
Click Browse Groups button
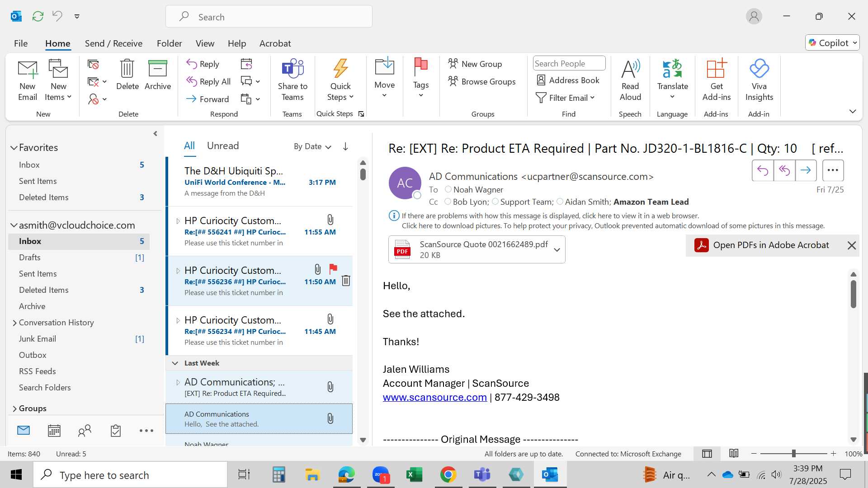(x=481, y=81)
